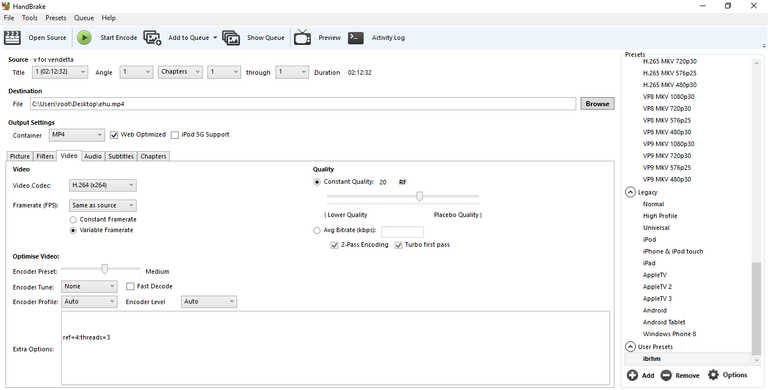Enable the Fast Decode checkbox
Viewport: 768px width, 390px height.
point(130,286)
